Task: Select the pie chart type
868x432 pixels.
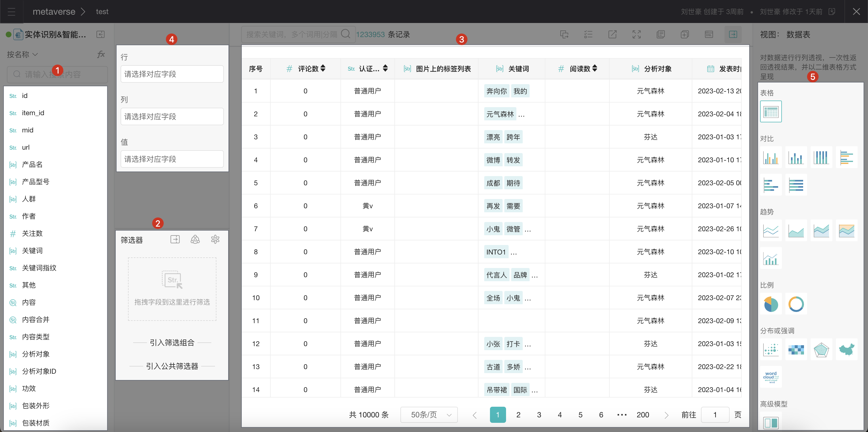Action: 771,304
